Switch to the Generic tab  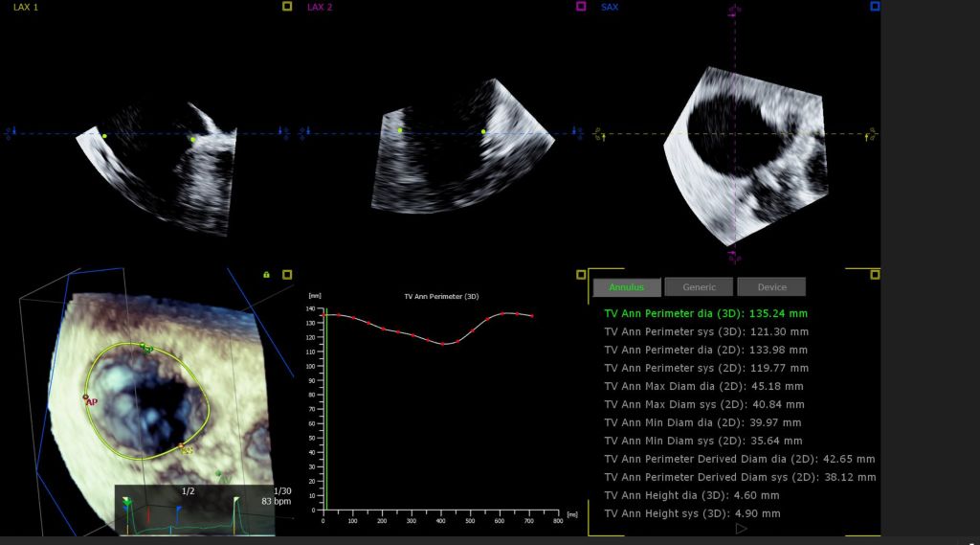tap(699, 287)
